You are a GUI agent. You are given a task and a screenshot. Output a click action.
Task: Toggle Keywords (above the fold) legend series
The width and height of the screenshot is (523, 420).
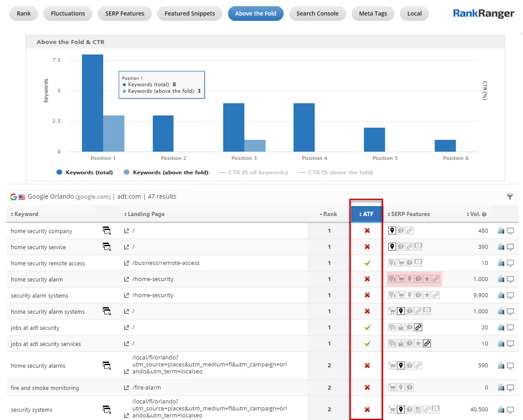pyautogui.click(x=166, y=173)
